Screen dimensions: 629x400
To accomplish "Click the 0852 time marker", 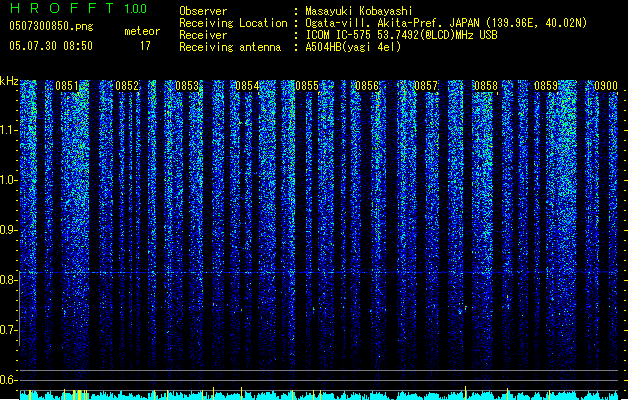I will point(127,86).
